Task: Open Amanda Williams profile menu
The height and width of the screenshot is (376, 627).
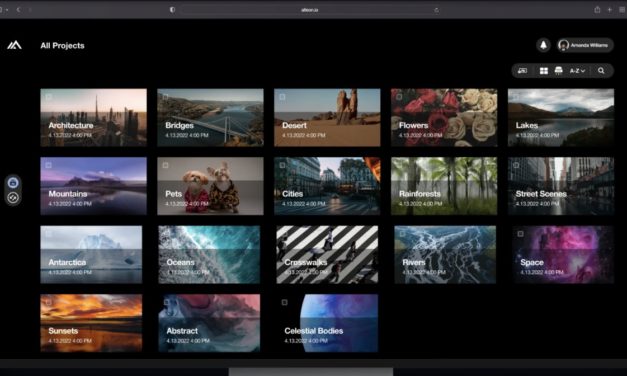Action: pos(585,45)
